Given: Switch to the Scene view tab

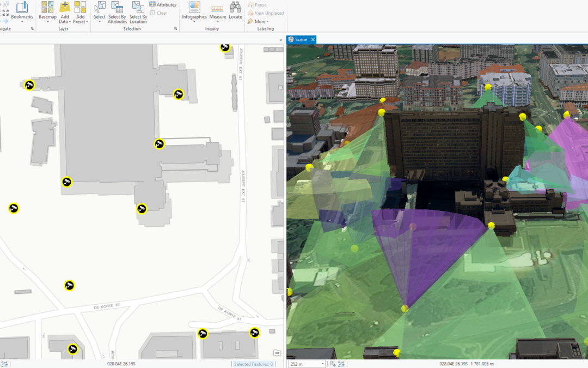Looking at the screenshot, I should 301,39.
